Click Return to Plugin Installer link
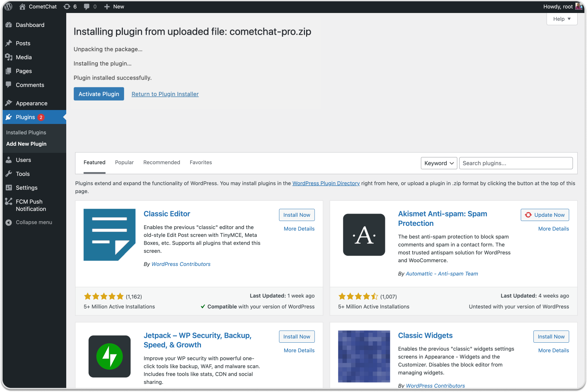 165,94
